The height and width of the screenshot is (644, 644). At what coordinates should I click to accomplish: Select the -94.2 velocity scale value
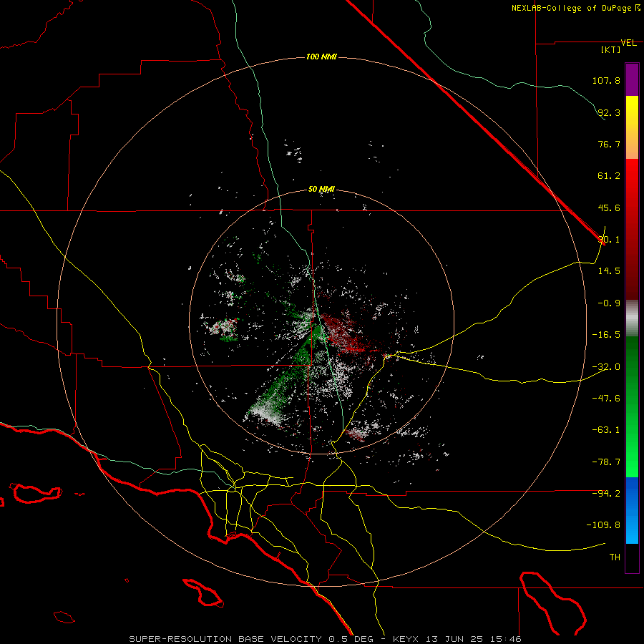(x=606, y=494)
